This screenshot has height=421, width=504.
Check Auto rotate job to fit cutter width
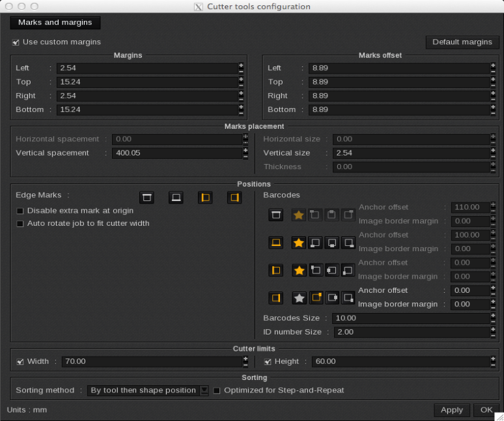20,224
